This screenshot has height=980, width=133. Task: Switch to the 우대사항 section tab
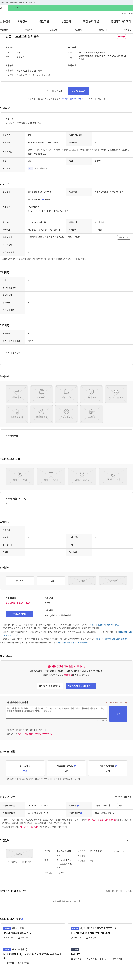pyautogui.click(x=53, y=30)
